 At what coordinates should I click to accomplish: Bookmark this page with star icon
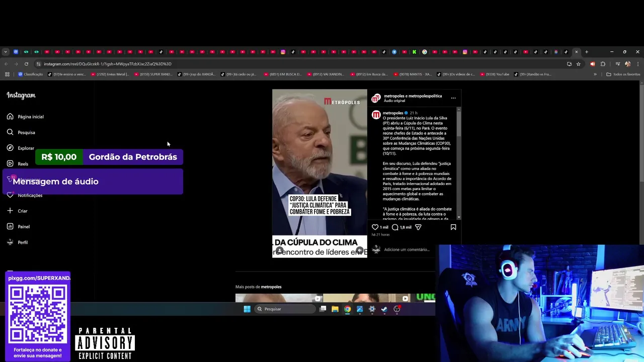(x=579, y=64)
